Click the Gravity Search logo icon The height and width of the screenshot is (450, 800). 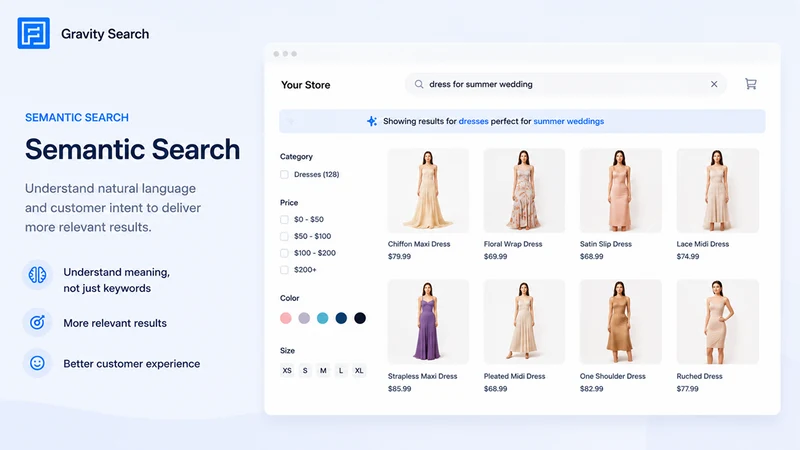(34, 33)
